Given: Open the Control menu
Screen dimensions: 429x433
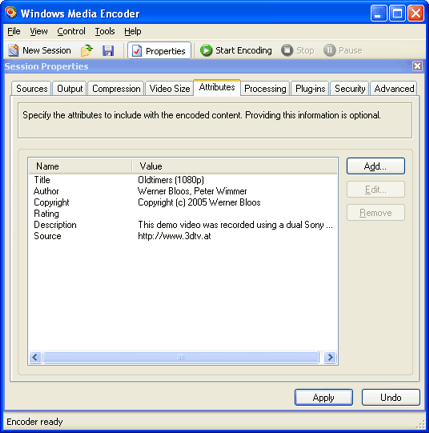Looking at the screenshot, I should coord(71,31).
